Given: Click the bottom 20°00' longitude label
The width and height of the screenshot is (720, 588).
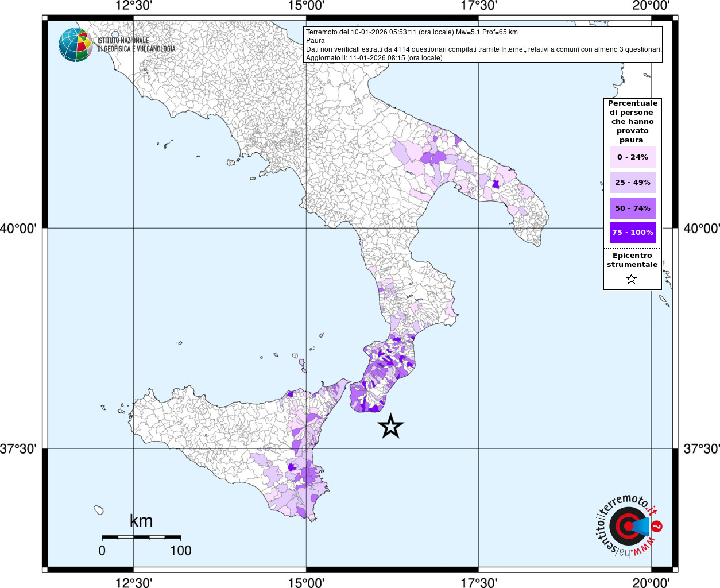Looking at the screenshot, I should [651, 583].
